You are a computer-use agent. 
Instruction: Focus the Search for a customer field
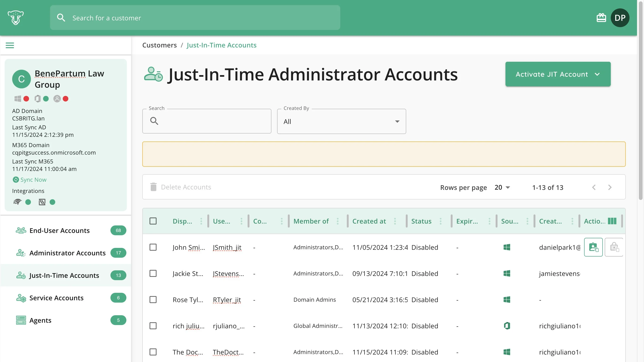click(x=195, y=18)
